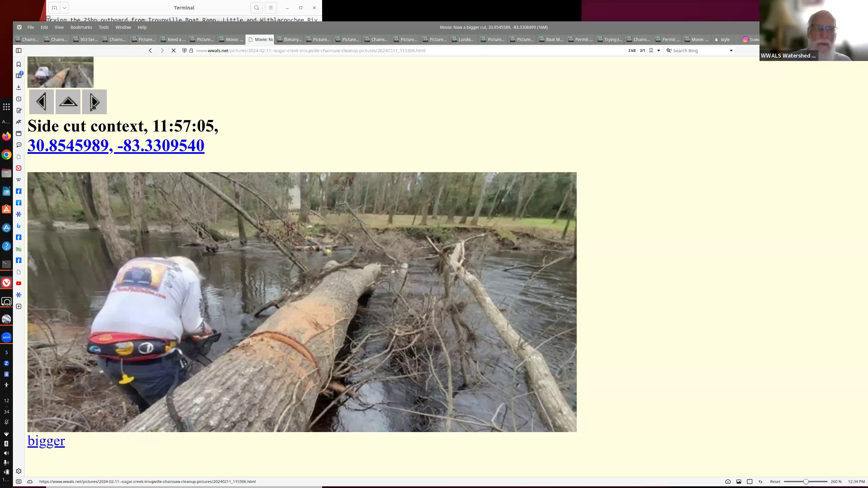Click the up-arrow index button

click(68, 102)
